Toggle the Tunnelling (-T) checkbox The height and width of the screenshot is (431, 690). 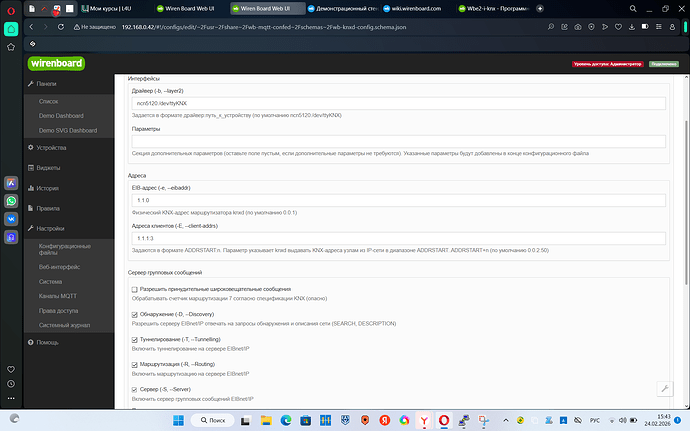click(x=135, y=340)
